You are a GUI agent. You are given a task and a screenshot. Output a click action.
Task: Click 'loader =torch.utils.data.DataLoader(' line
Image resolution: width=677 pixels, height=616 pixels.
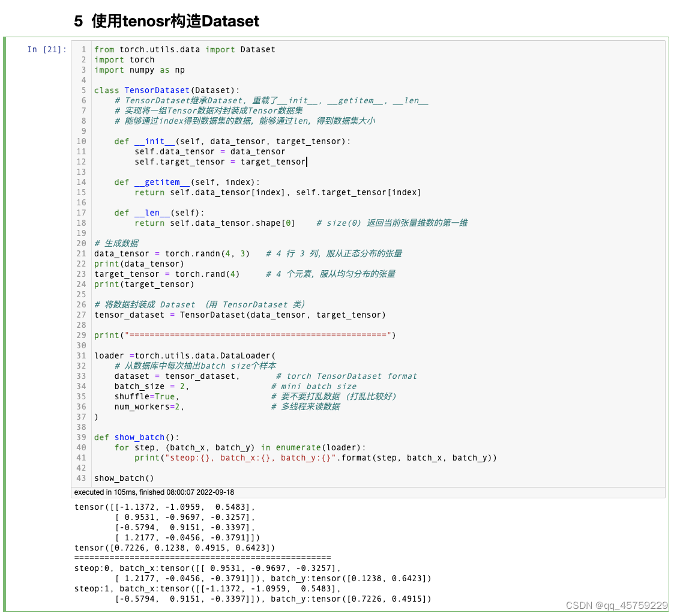point(185,356)
